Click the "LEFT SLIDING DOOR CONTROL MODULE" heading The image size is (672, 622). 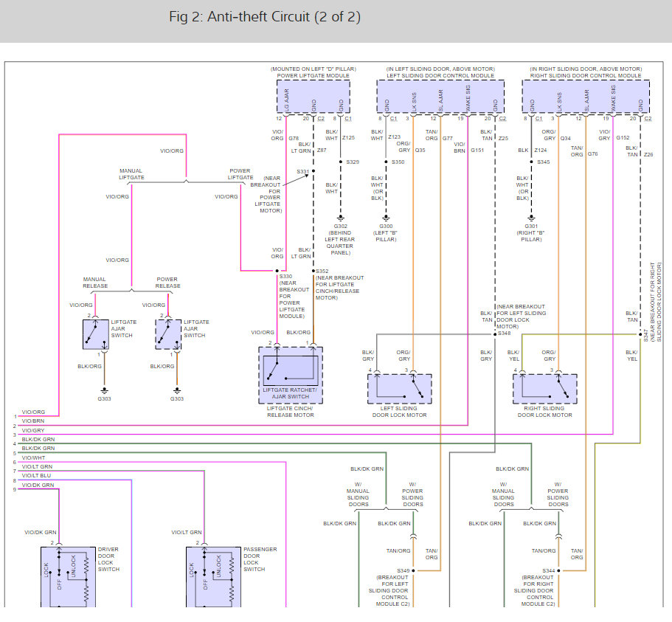coord(440,76)
